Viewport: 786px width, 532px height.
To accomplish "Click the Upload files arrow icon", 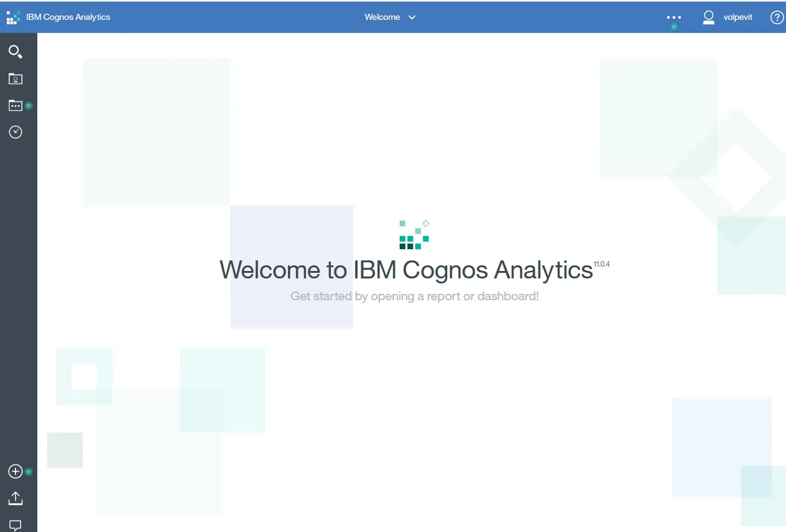I will (x=16, y=498).
